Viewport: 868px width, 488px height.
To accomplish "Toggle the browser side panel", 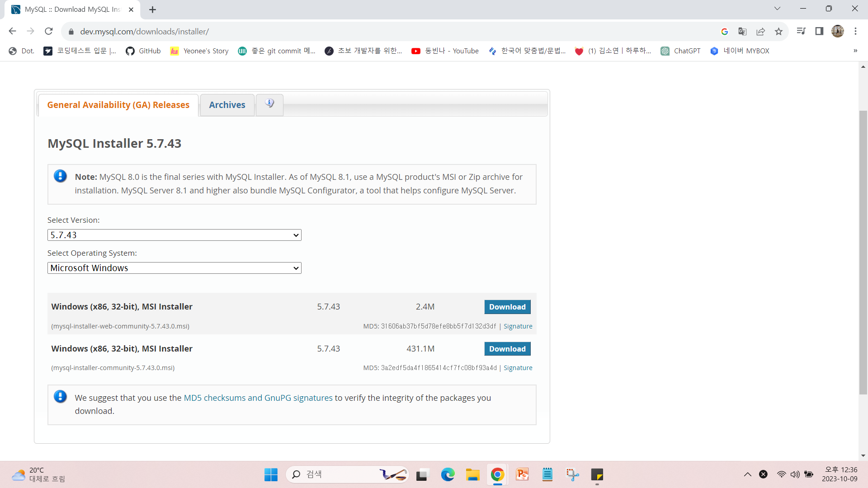I will pyautogui.click(x=819, y=31).
